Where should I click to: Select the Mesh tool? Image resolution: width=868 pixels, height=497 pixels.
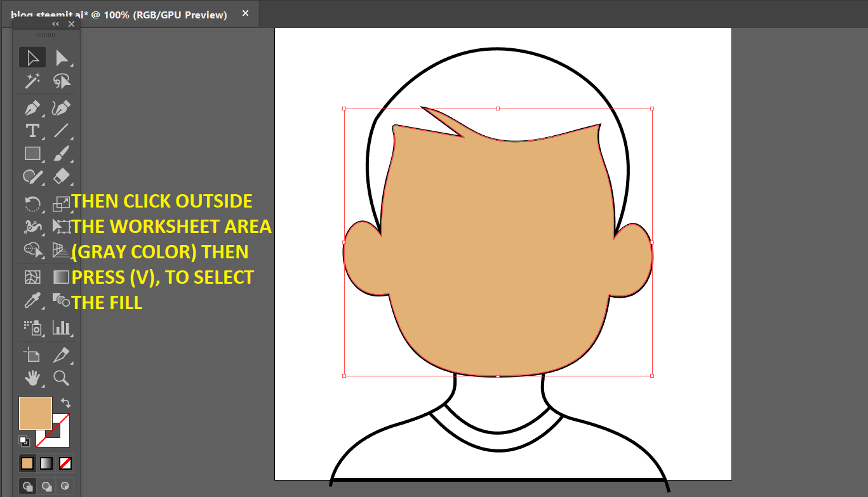coord(32,277)
